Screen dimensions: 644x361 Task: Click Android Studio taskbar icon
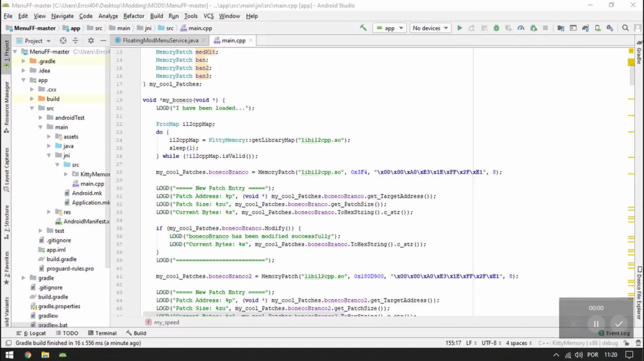(x=63, y=355)
